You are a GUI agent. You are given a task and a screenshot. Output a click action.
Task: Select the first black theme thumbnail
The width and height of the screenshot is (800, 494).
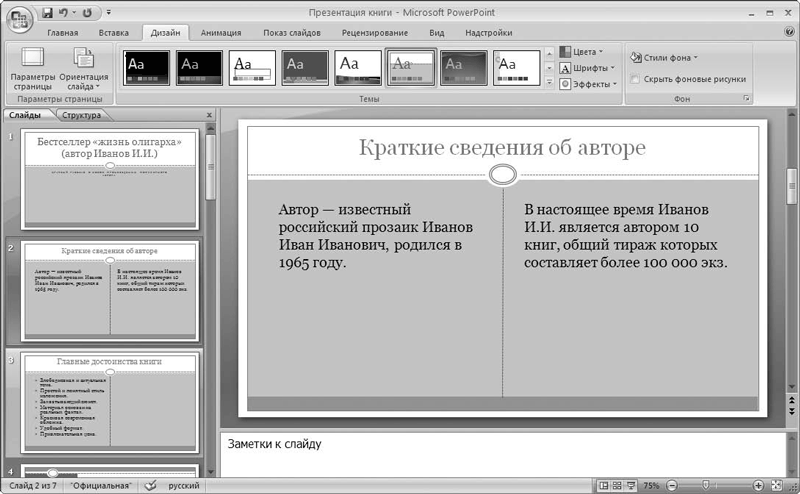[146, 67]
